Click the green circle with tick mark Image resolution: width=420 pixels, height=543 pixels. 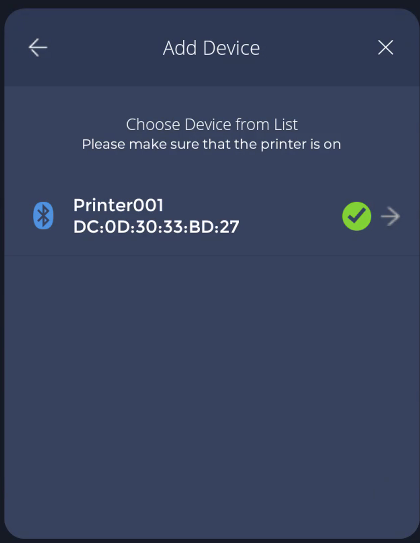point(357,216)
